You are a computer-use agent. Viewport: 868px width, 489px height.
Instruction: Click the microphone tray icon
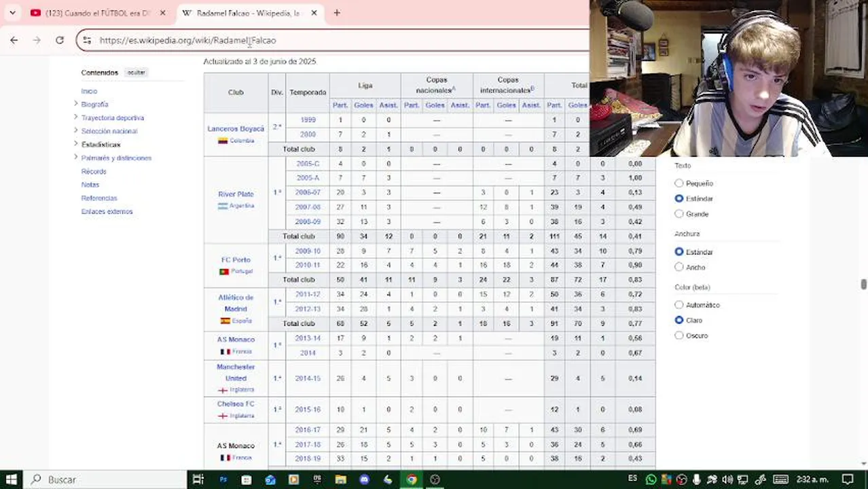[696, 479]
